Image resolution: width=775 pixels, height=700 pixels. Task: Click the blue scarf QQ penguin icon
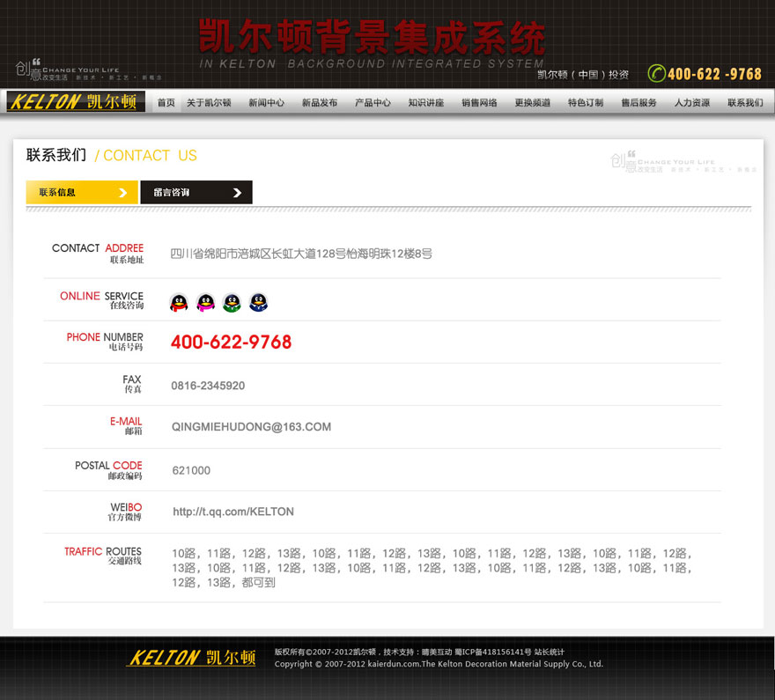(x=258, y=302)
